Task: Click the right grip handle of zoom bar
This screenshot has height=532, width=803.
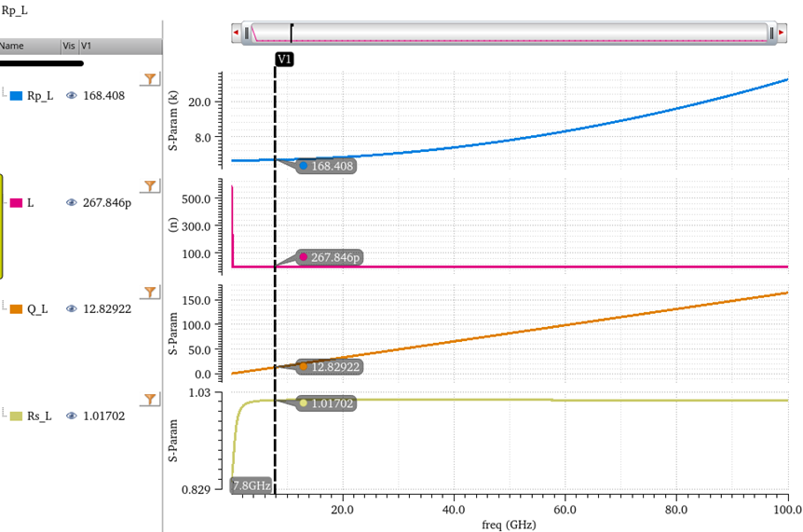Action: pyautogui.click(x=770, y=33)
